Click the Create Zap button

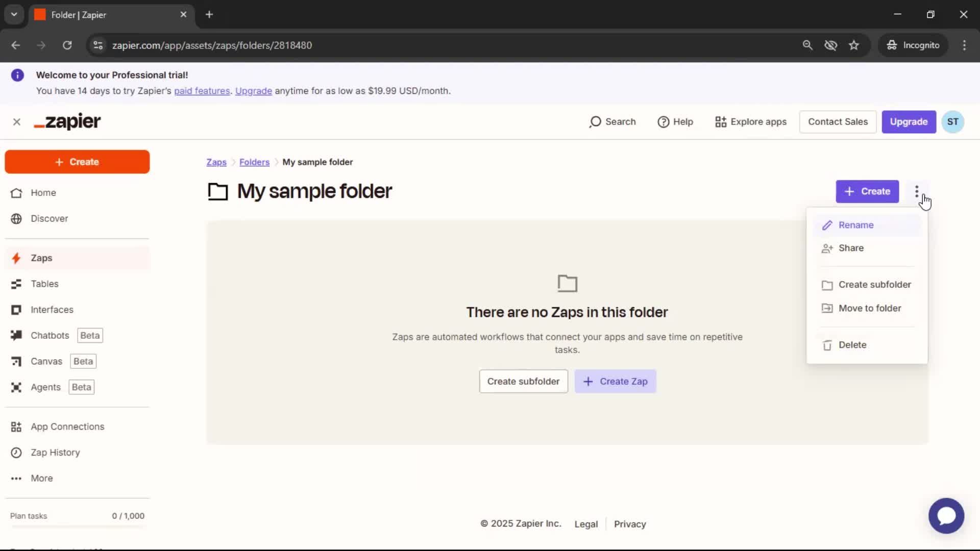pos(615,382)
